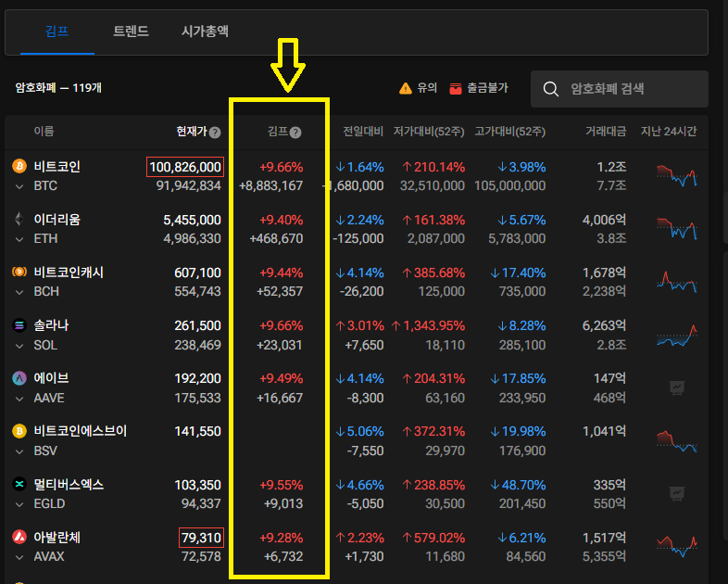728x584 pixels.
Task: Expand the AVAX row chevron
Action: pyautogui.click(x=19, y=557)
